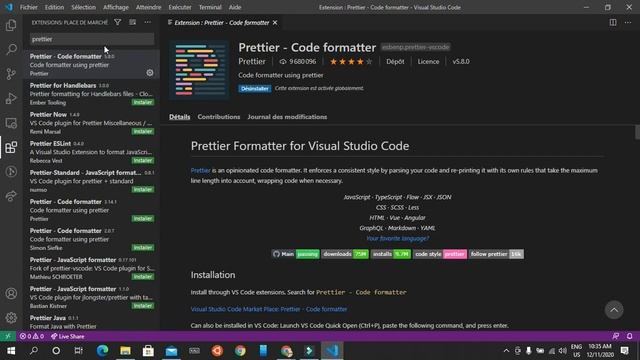This screenshot has height=360, width=640.
Task: Show errors and warnings in status bar
Action: [32, 336]
